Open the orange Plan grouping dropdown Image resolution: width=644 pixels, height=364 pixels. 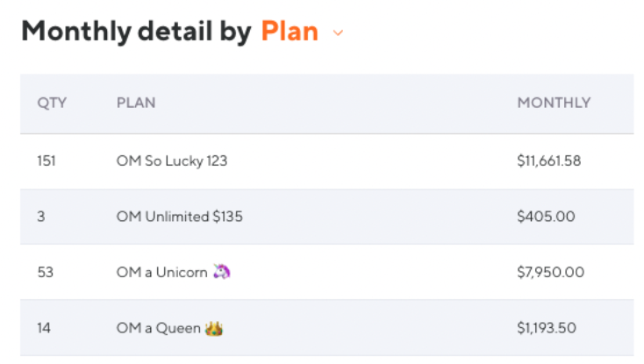click(290, 32)
